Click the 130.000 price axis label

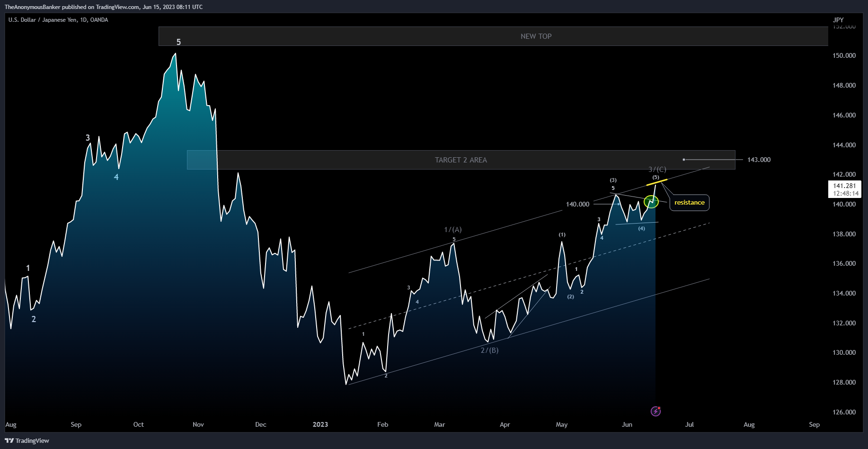click(x=844, y=352)
